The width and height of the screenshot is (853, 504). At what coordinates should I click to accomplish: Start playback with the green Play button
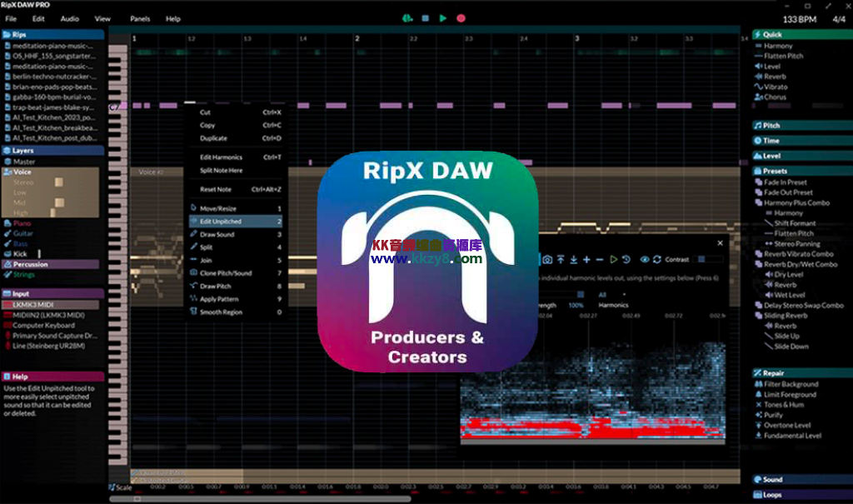(443, 18)
